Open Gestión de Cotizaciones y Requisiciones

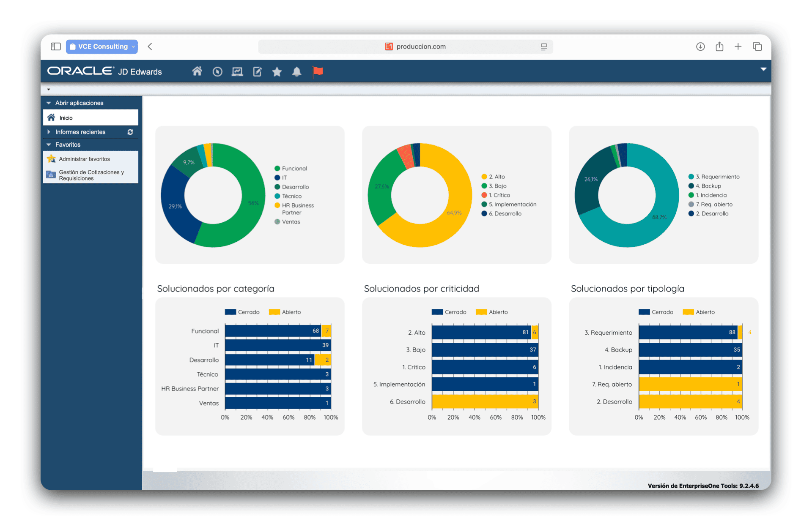[x=91, y=175]
